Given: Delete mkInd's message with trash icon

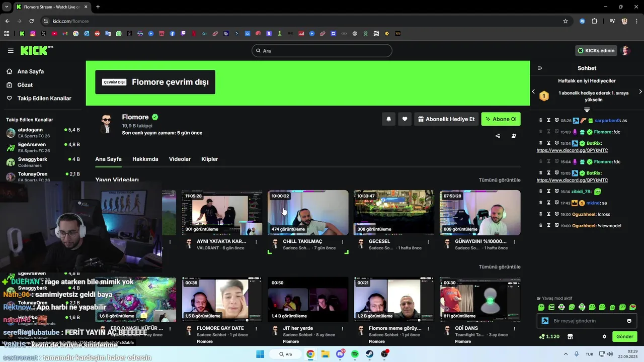Looking at the screenshot, I should pyautogui.click(x=541, y=203).
